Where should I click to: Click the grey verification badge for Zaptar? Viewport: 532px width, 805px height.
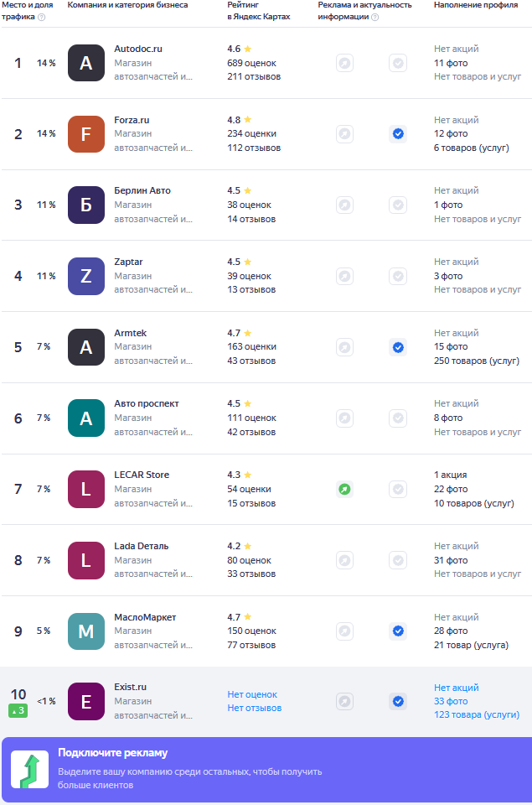coord(398,276)
